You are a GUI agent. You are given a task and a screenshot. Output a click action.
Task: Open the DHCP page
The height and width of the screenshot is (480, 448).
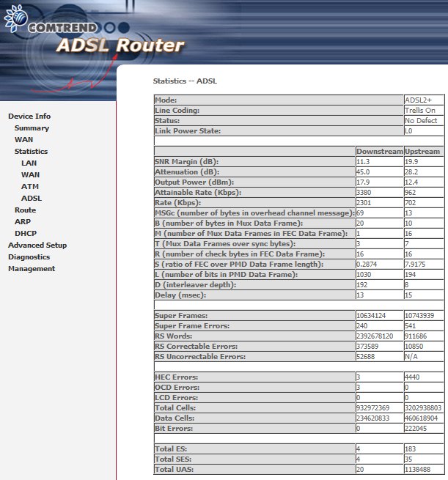pyautogui.click(x=25, y=234)
